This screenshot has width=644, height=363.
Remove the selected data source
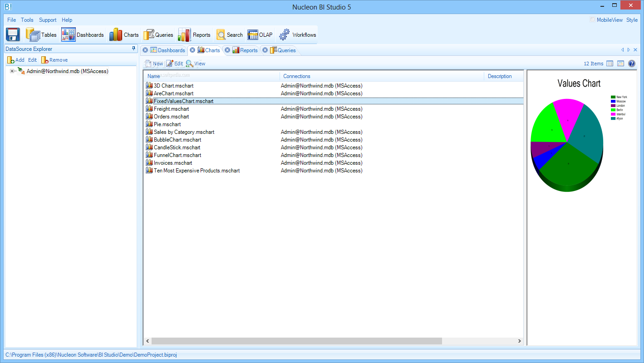point(54,60)
